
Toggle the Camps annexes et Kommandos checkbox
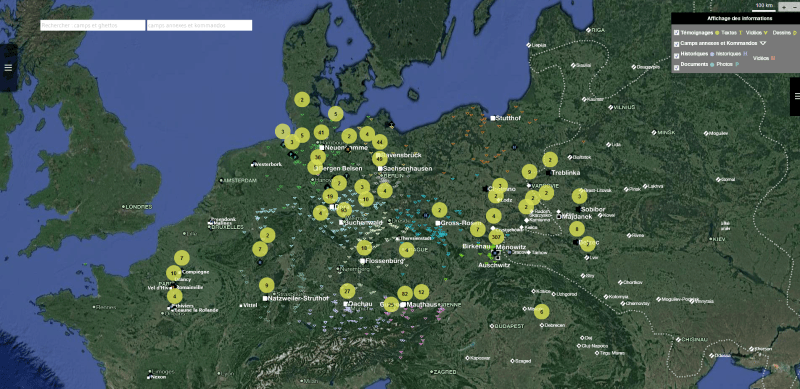click(676, 43)
